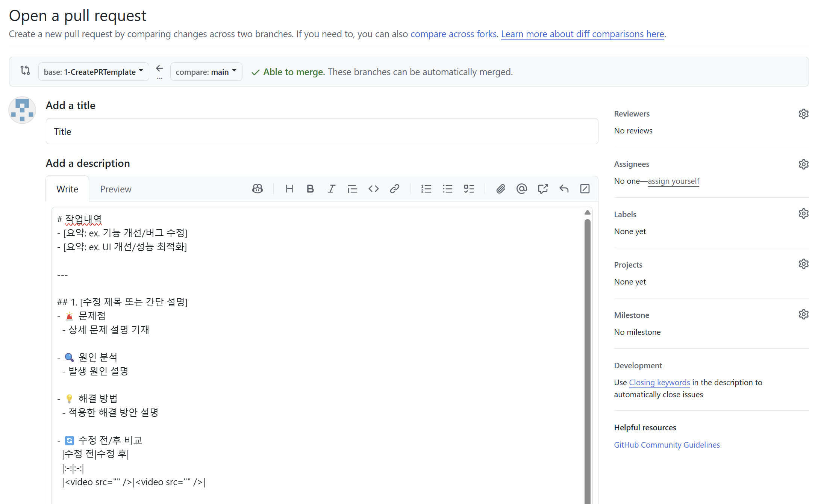
Task: Insert a numbered list
Action: (x=426, y=189)
